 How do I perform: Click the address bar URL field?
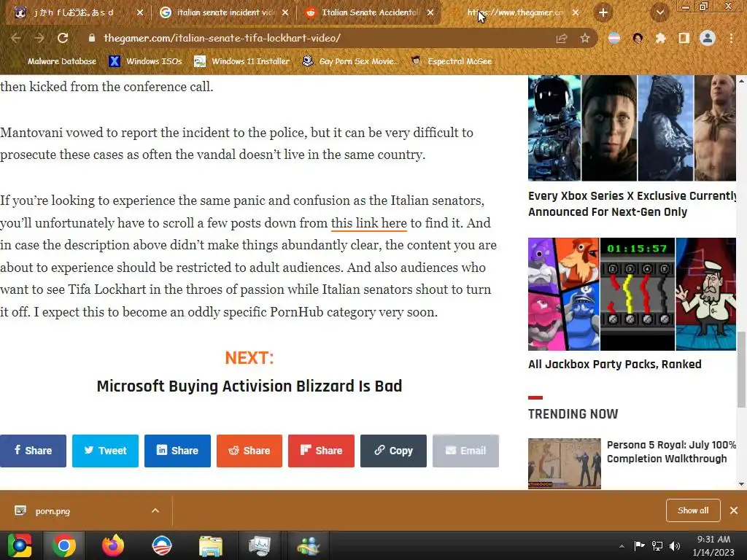point(324,38)
